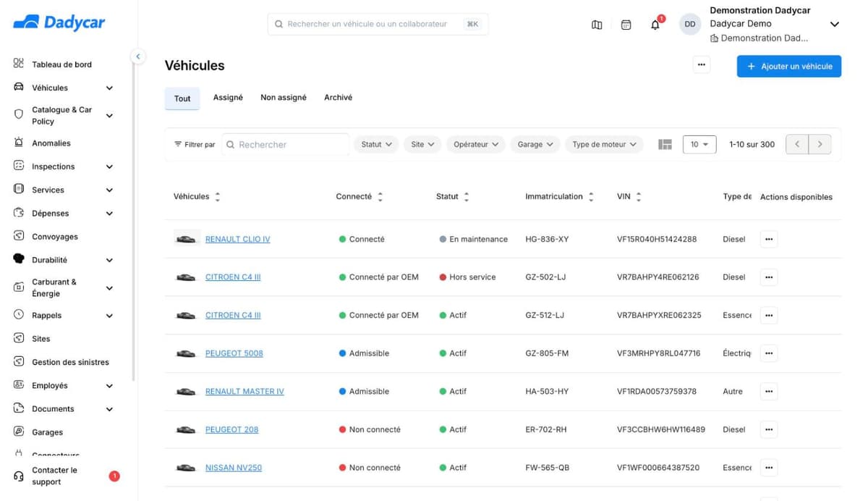The width and height of the screenshot is (868, 501).
Task: Expand the Rappels sidebar menu
Action: (109, 316)
